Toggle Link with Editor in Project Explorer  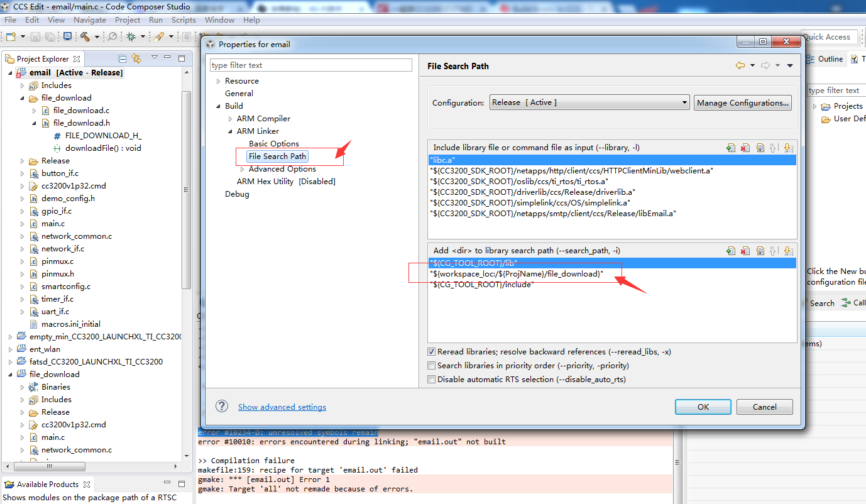(136, 58)
